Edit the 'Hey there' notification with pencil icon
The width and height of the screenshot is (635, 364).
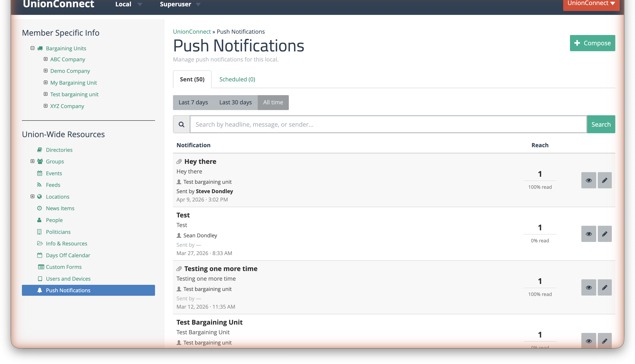click(605, 180)
